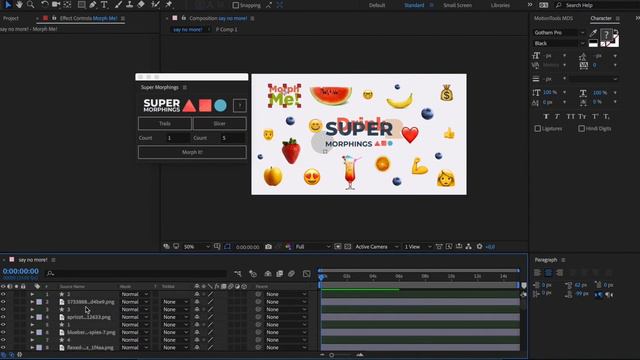640x360 pixels.
Task: Hide layer 2 png with its eye icon
Action: (x=3, y=302)
